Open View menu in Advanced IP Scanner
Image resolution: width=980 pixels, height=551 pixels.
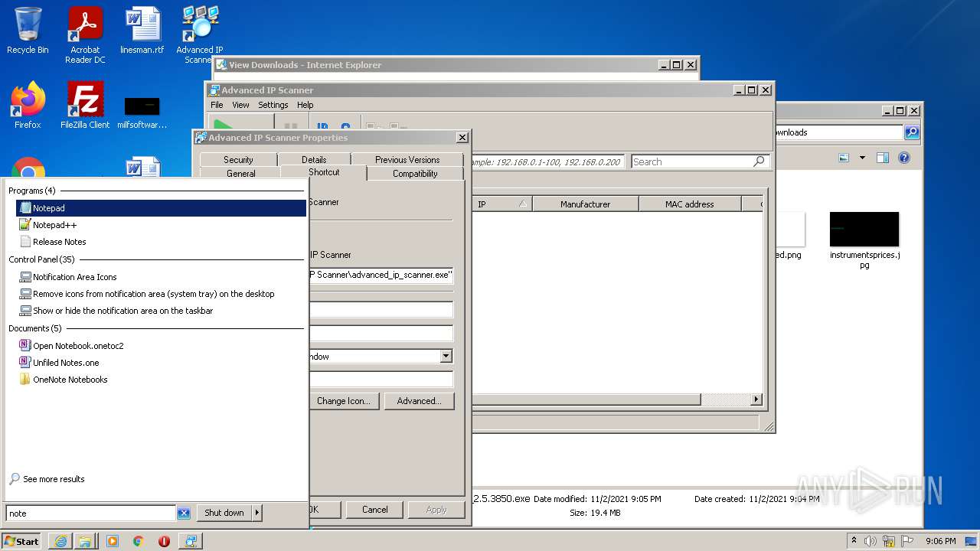pos(240,105)
